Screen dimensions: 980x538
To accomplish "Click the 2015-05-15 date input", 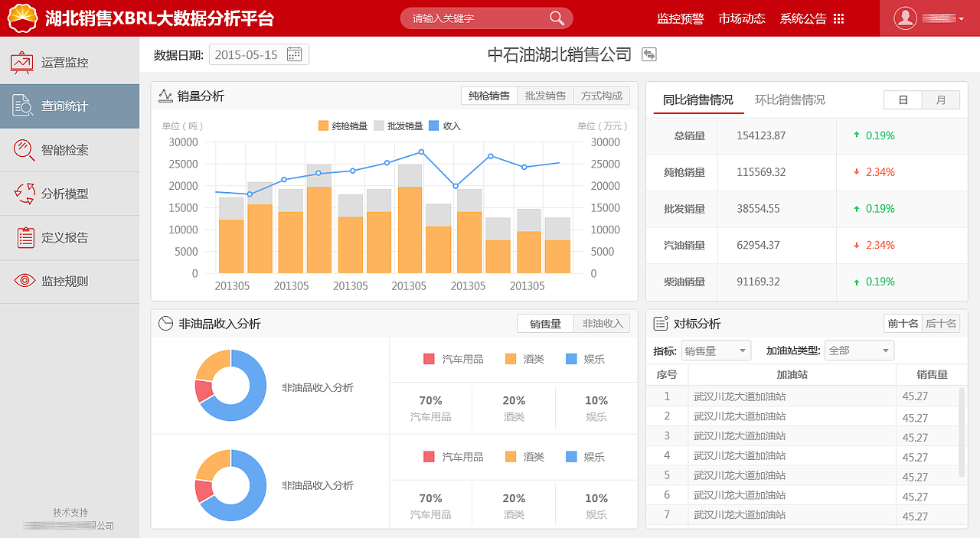I will [259, 54].
